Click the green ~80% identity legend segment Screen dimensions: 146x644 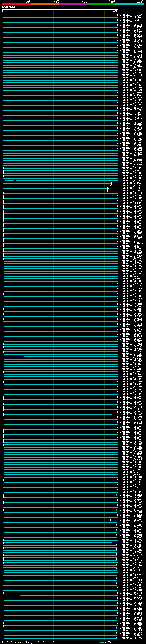[x=101, y=4]
